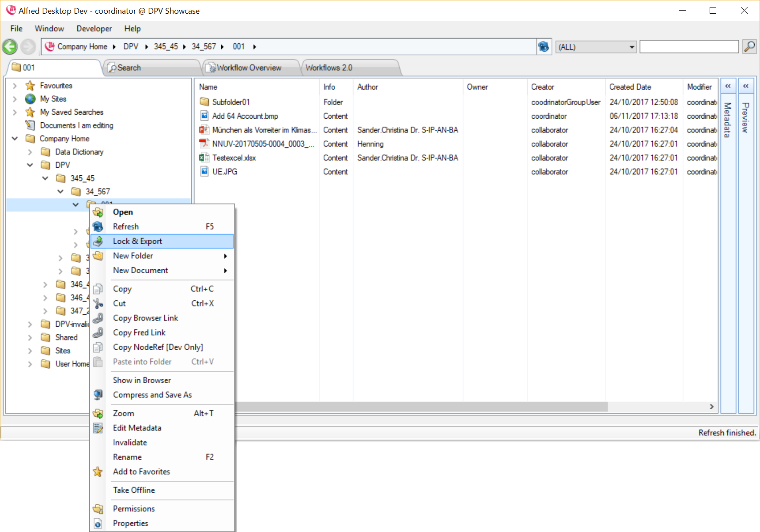Select Edit Metadata in the context menu
The width and height of the screenshot is (760, 532).
click(137, 428)
